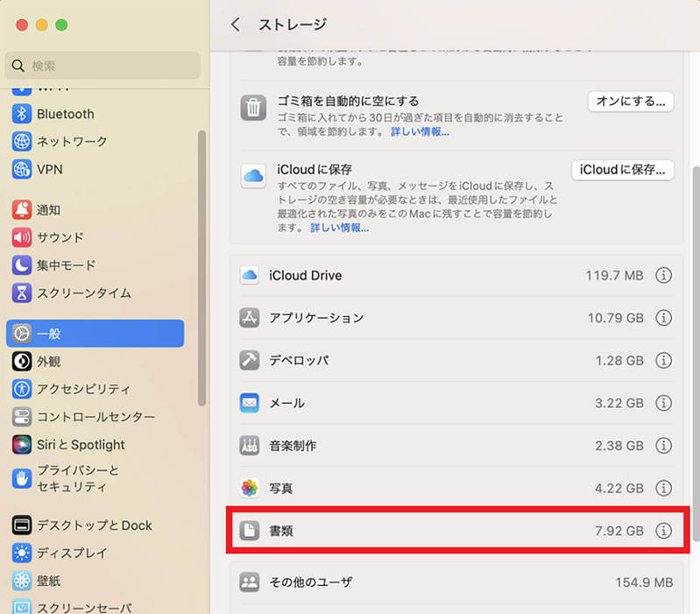Click the 7.92 GB size value

tap(619, 531)
